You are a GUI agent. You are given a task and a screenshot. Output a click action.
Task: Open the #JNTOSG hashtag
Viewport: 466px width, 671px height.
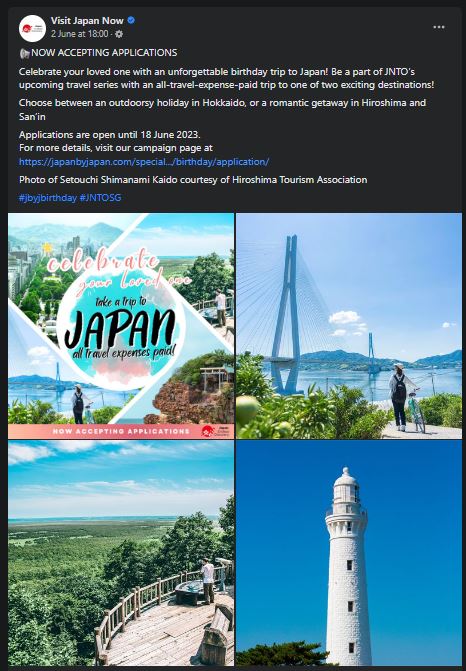(101, 198)
